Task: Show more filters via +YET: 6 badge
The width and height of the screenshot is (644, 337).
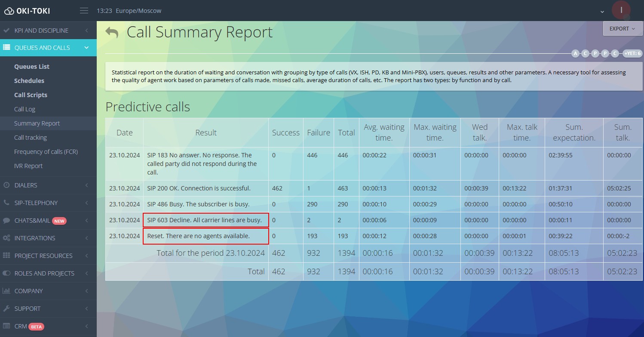Action: 632,53
